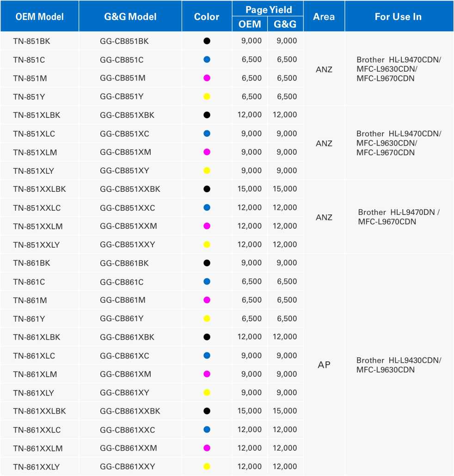This screenshot has height=476, width=454.
Task: Click the magenta dot beside GG-CB851M
Action: click(x=207, y=78)
